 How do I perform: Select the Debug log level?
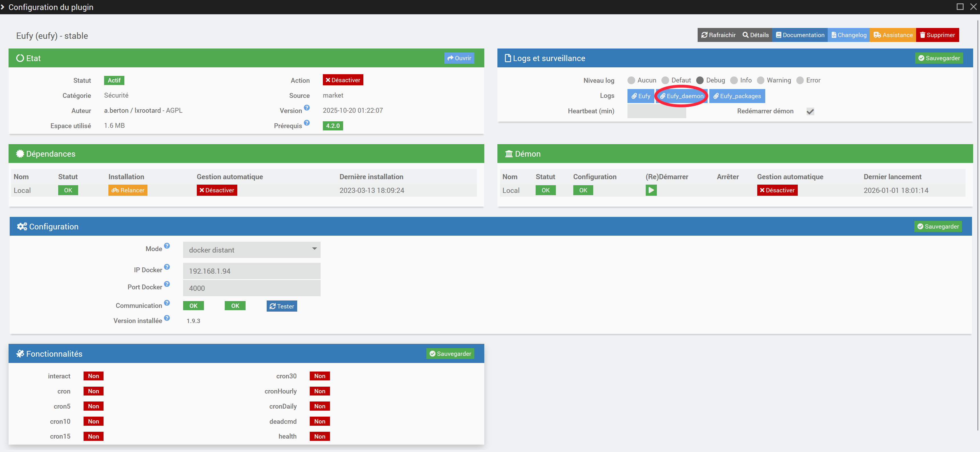click(700, 80)
